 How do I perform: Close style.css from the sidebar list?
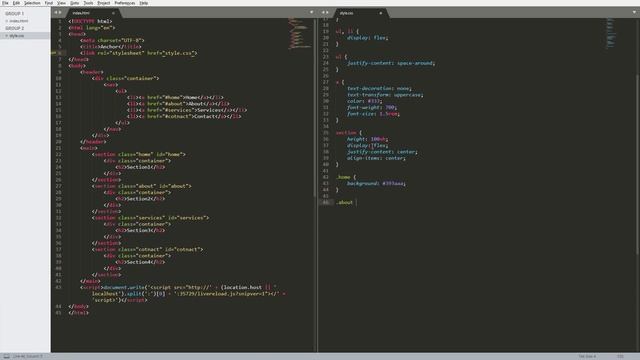[x=7, y=36]
